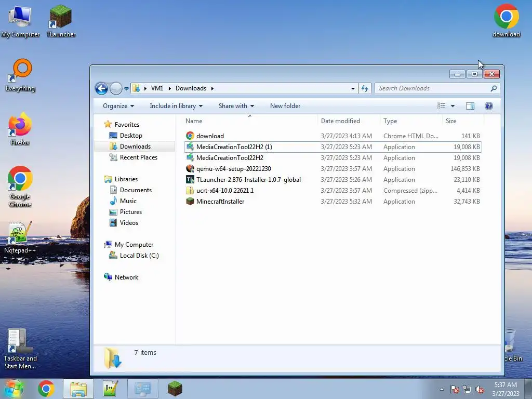Open the download Chrome HTML file icon
This screenshot has width=532, height=399.
pos(190,136)
